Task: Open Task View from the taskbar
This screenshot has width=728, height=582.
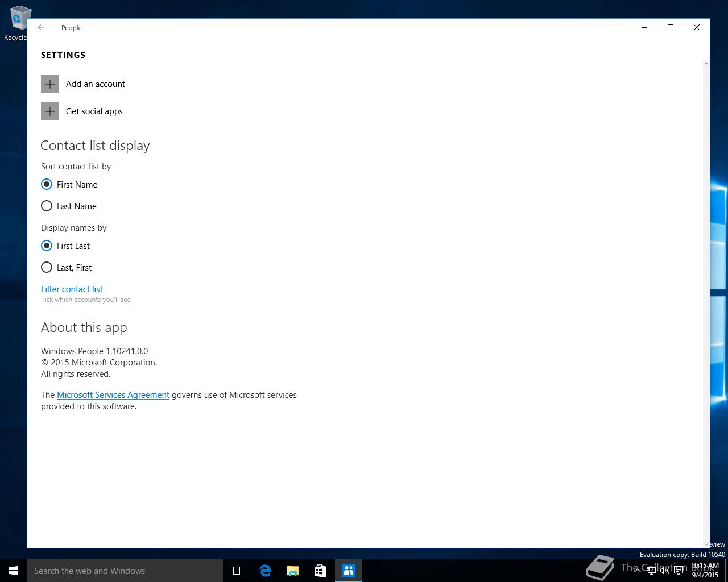Action: [x=237, y=571]
